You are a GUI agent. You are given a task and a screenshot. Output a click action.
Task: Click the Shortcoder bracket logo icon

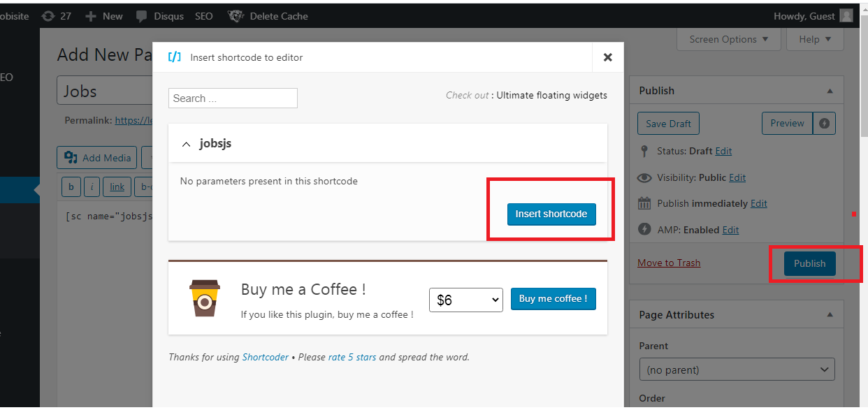tap(175, 57)
